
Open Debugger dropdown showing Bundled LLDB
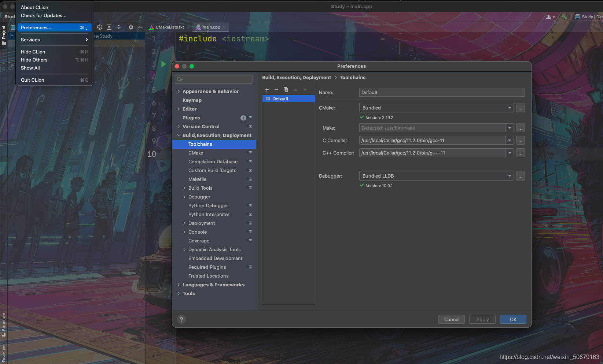[436, 176]
